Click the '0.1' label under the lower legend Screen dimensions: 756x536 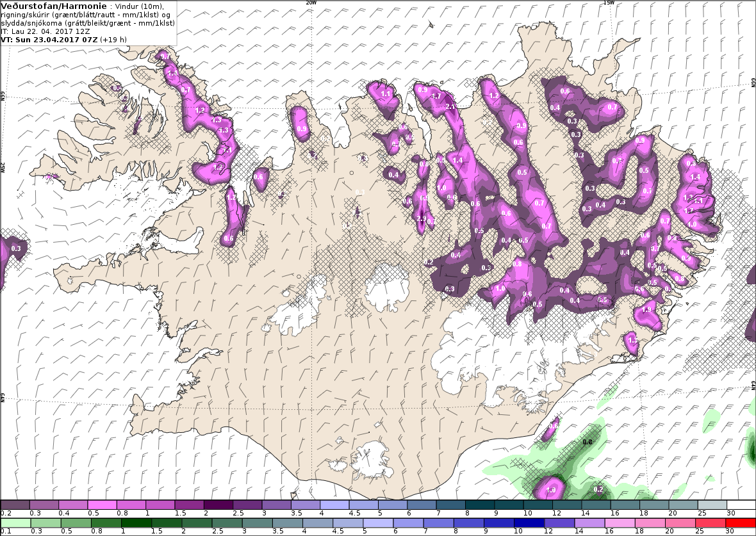coord(6,531)
